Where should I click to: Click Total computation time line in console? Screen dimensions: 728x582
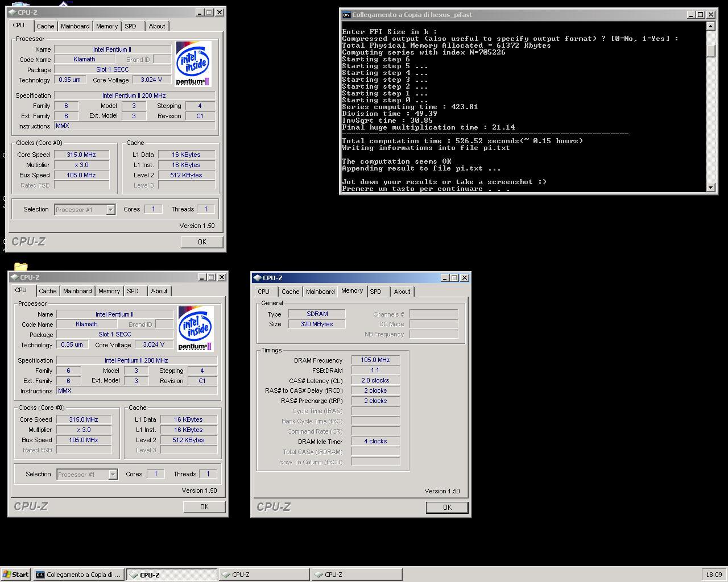pos(462,141)
